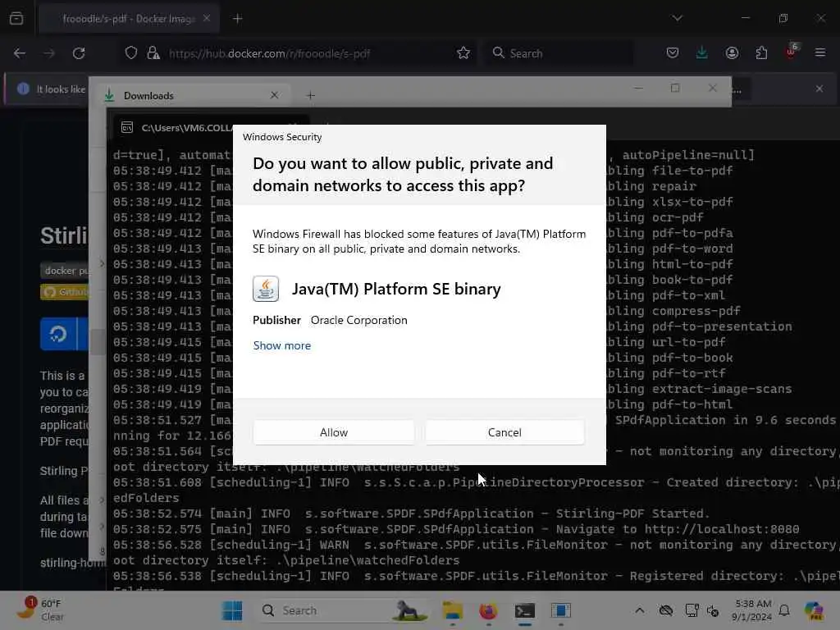Click the info icon in notification bar
The width and height of the screenshot is (840, 630).
pyautogui.click(x=23, y=89)
